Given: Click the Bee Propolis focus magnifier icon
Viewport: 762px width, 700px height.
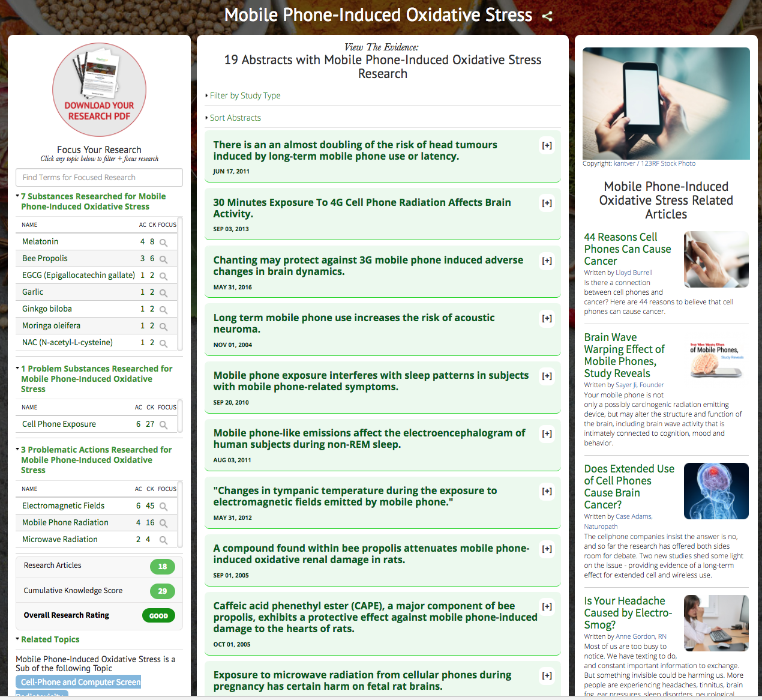Looking at the screenshot, I should (x=163, y=259).
